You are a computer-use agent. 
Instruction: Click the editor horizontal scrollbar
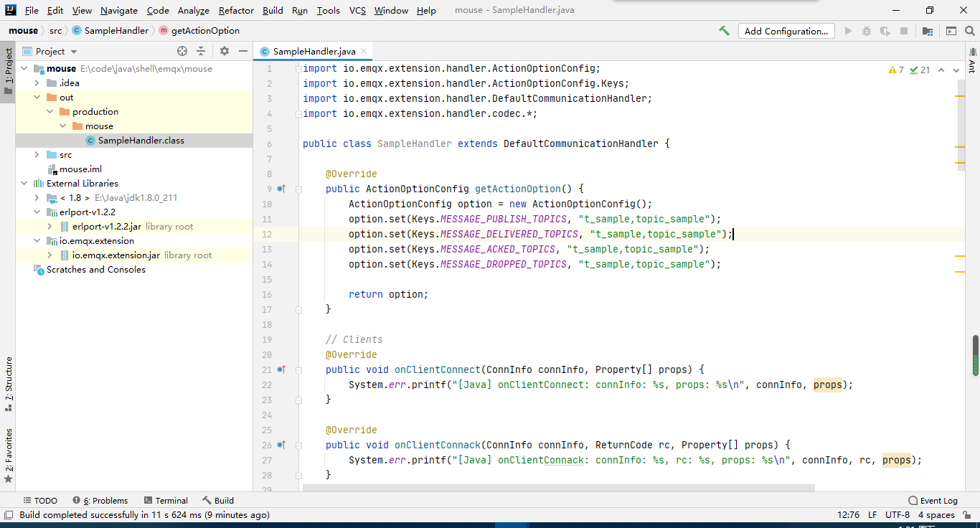[x=558, y=489]
